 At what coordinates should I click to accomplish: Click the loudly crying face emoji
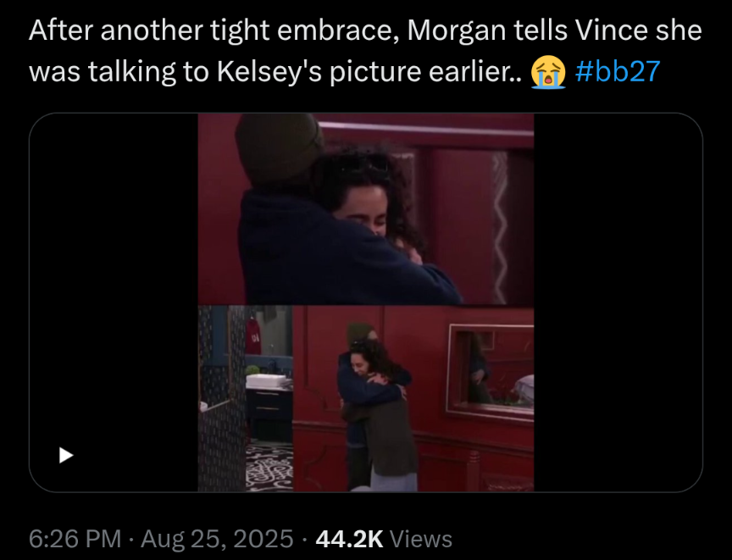548,72
